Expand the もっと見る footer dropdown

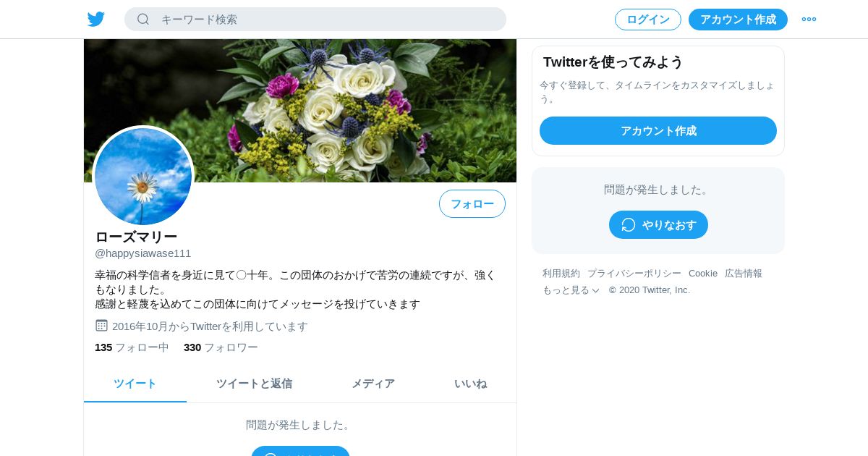pyautogui.click(x=571, y=290)
